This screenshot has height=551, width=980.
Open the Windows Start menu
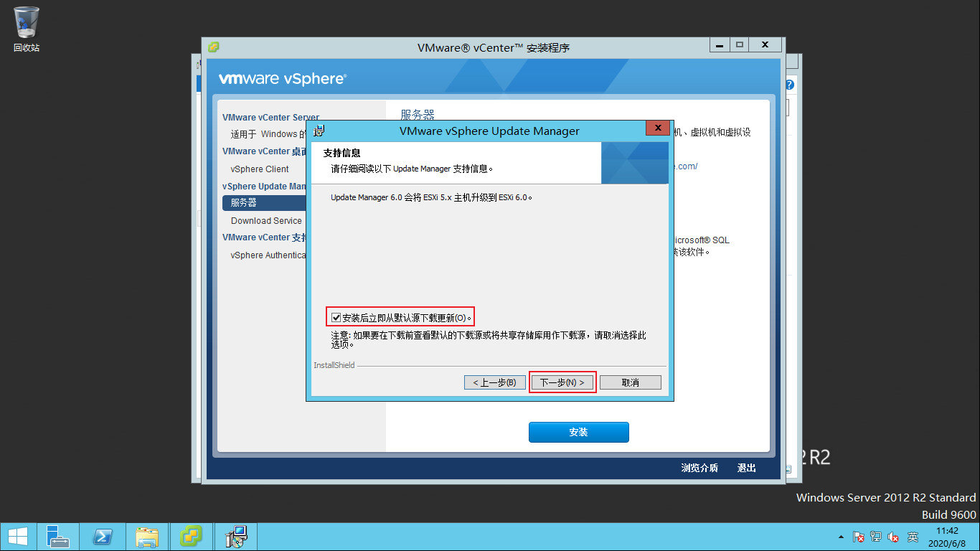point(18,536)
